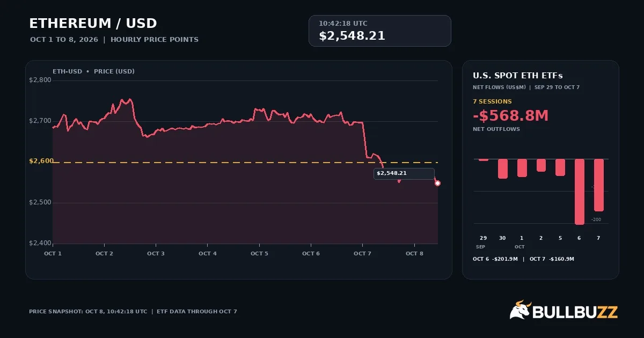Click the $2,548.21 chart tooltip label
Screen dimensions: 644x338
pos(404,173)
